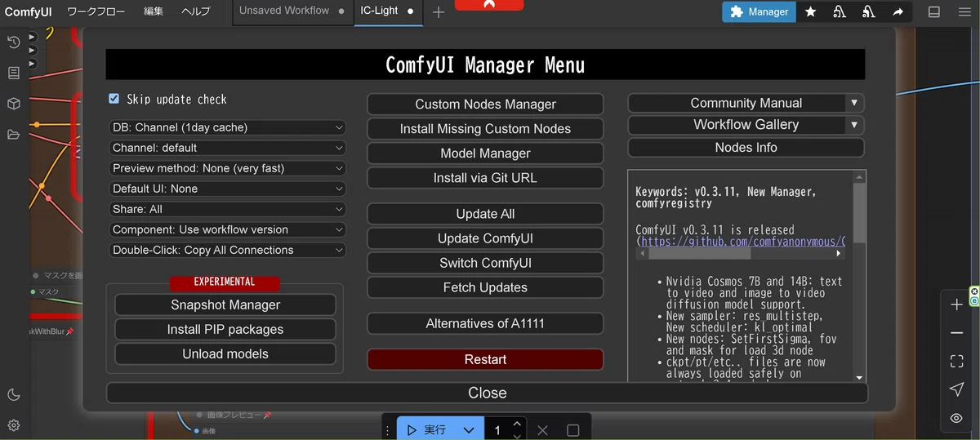980x440 pixels.
Task: Click Alternatives of A1111
Action: [485, 323]
